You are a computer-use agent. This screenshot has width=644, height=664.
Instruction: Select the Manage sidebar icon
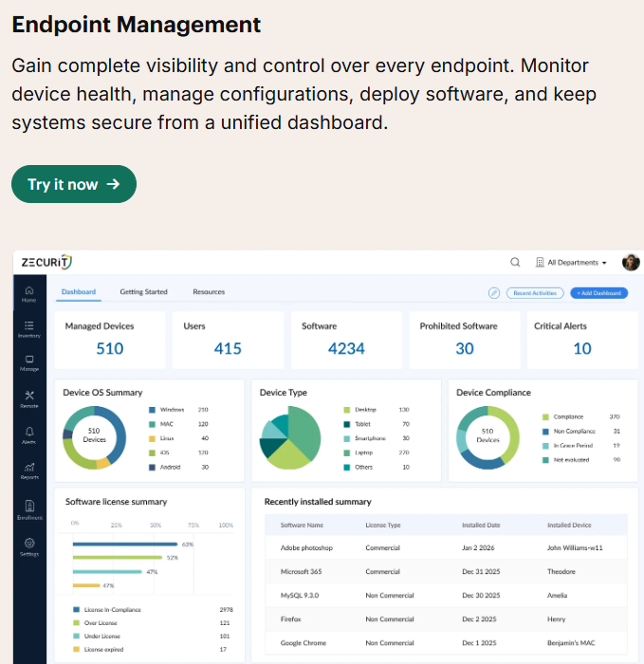29,363
